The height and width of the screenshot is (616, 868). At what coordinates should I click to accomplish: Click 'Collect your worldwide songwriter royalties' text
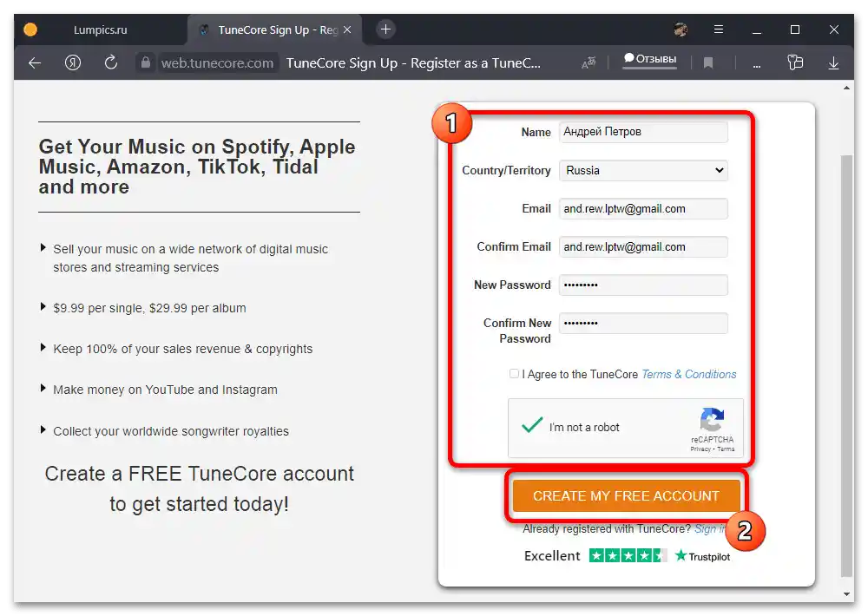click(170, 431)
